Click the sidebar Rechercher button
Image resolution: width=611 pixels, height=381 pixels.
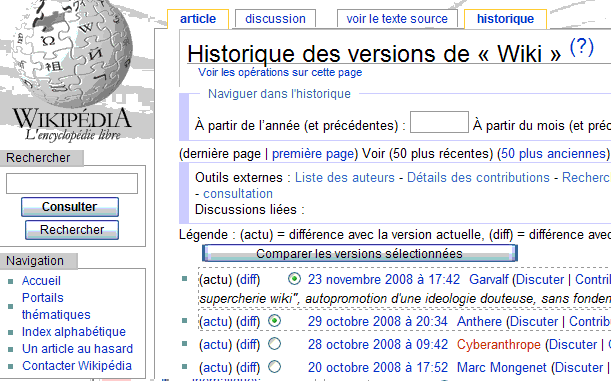click(x=72, y=230)
